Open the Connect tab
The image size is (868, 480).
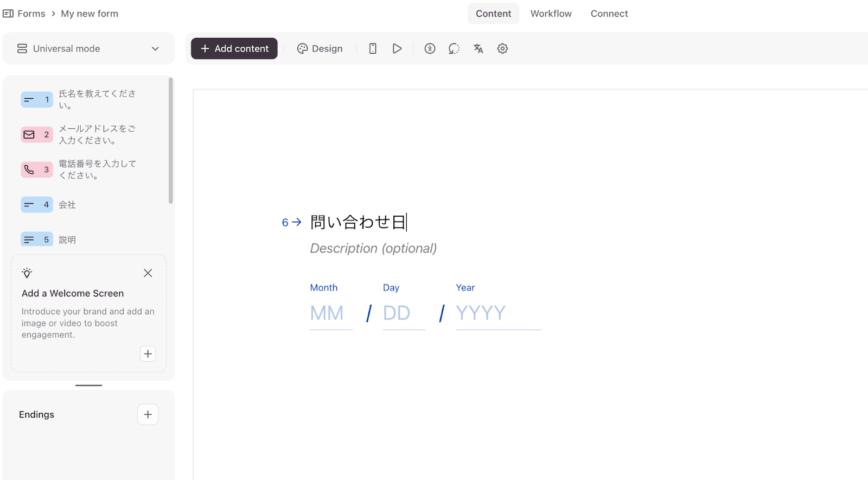coord(609,14)
